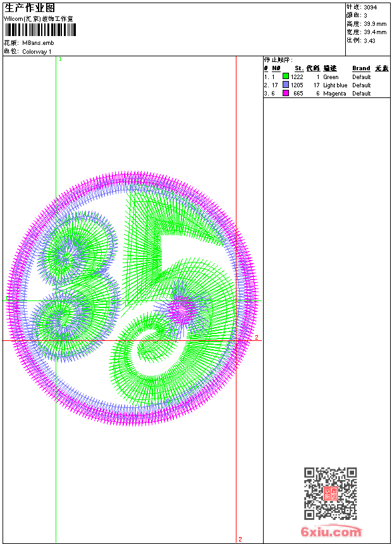Click the red seal in QR code center
The height and width of the screenshot is (544, 392).
[331, 494]
